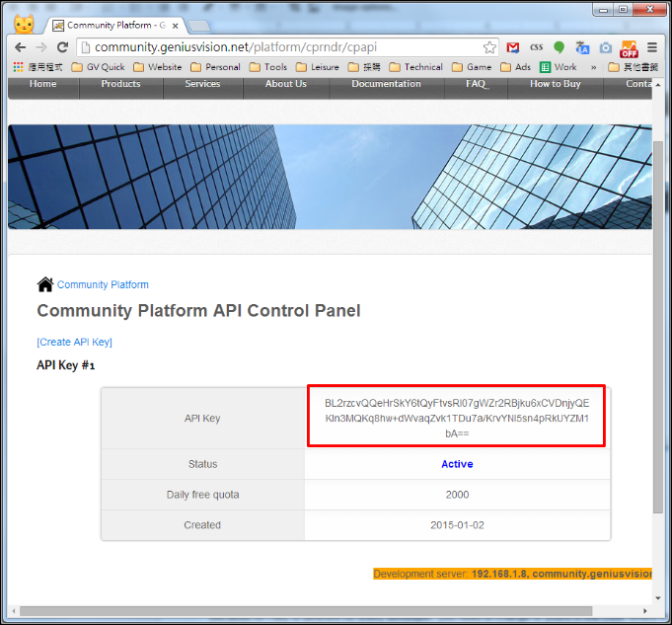Click the Active status value
This screenshot has width=672, height=625.
(x=457, y=464)
